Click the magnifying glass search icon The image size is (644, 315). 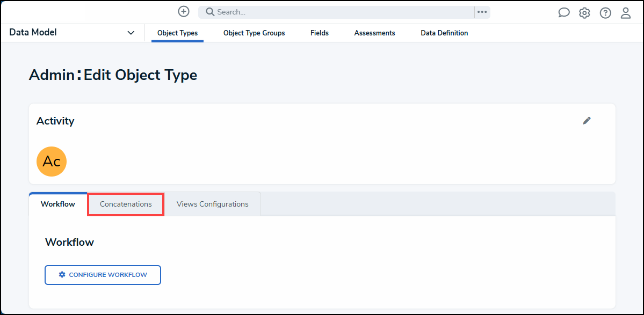tap(210, 12)
